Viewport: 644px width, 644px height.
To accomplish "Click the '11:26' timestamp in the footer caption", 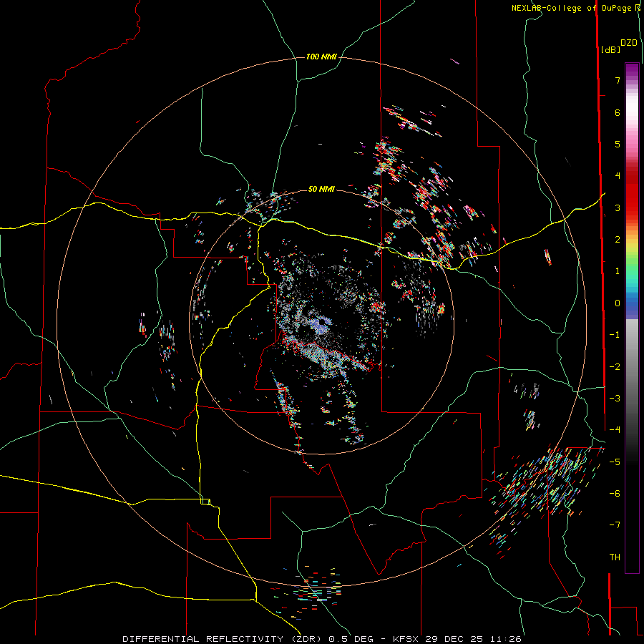I will (x=505, y=639).
